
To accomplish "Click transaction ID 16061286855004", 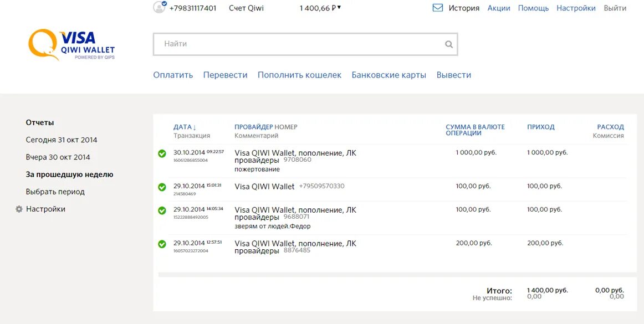I will [191, 160].
